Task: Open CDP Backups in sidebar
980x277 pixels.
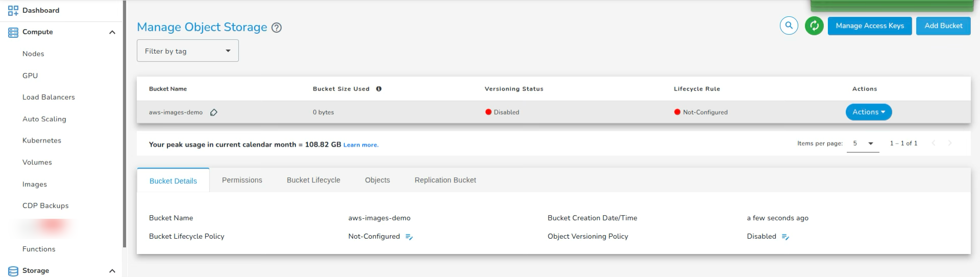Action: click(45, 206)
